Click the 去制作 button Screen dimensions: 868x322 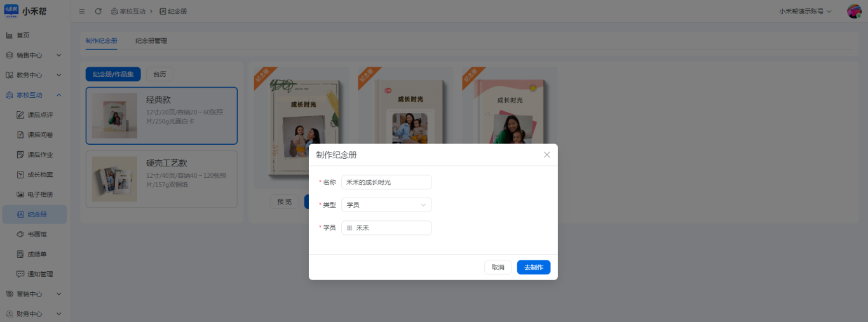click(533, 267)
